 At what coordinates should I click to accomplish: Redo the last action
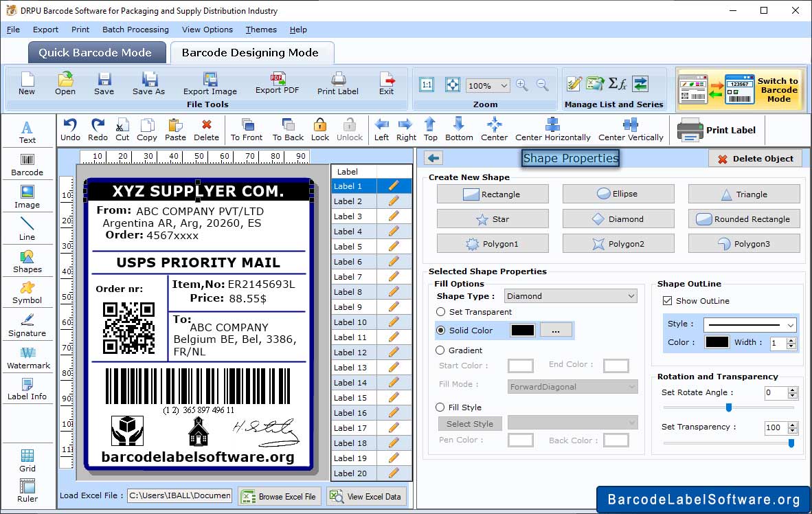point(98,130)
